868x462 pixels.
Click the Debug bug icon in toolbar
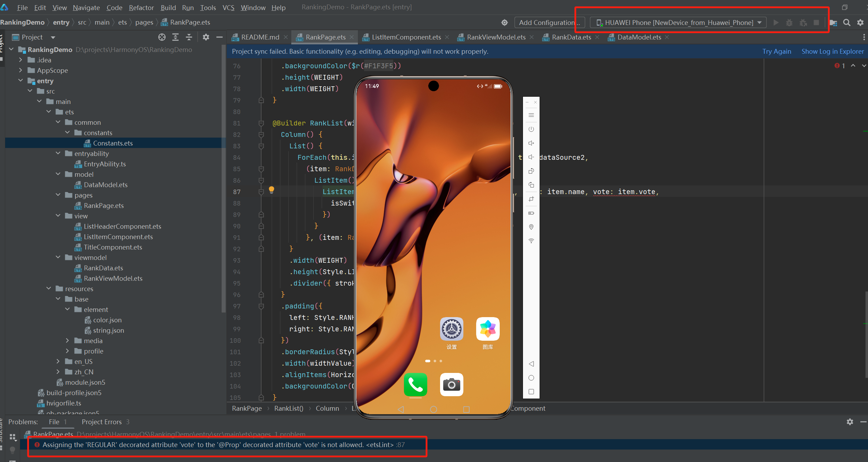pyautogui.click(x=789, y=23)
